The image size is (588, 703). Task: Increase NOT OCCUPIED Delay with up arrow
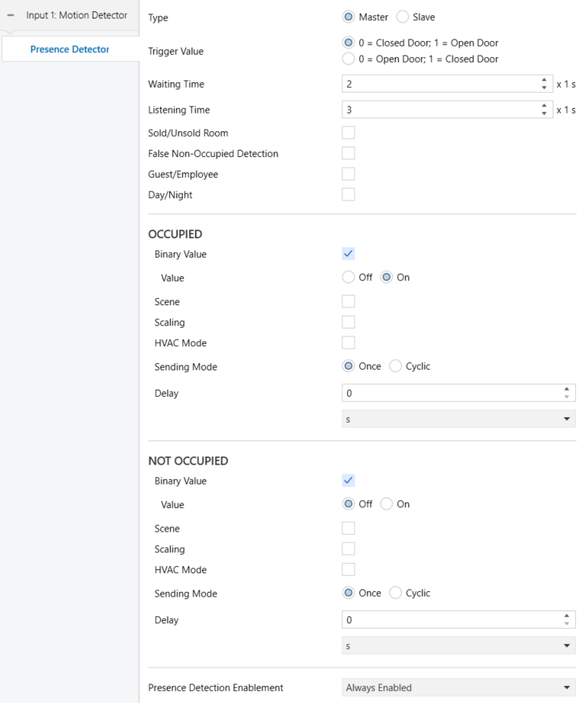point(567,617)
